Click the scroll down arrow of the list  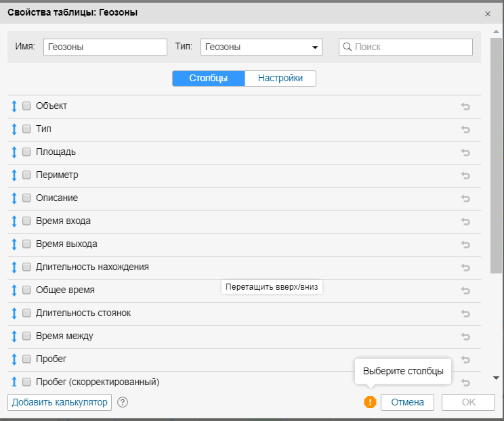(496, 378)
